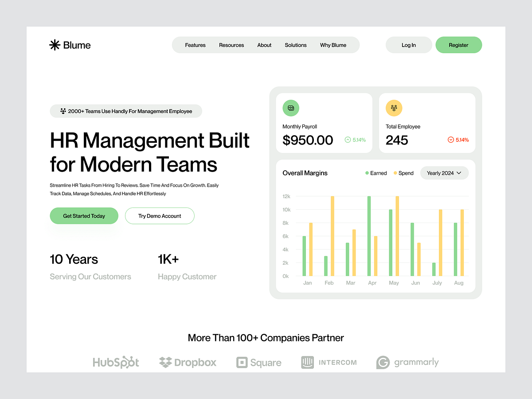Screen dimensions: 532x399
Task: Click the HubSpot partner logo
Action: [116, 362]
